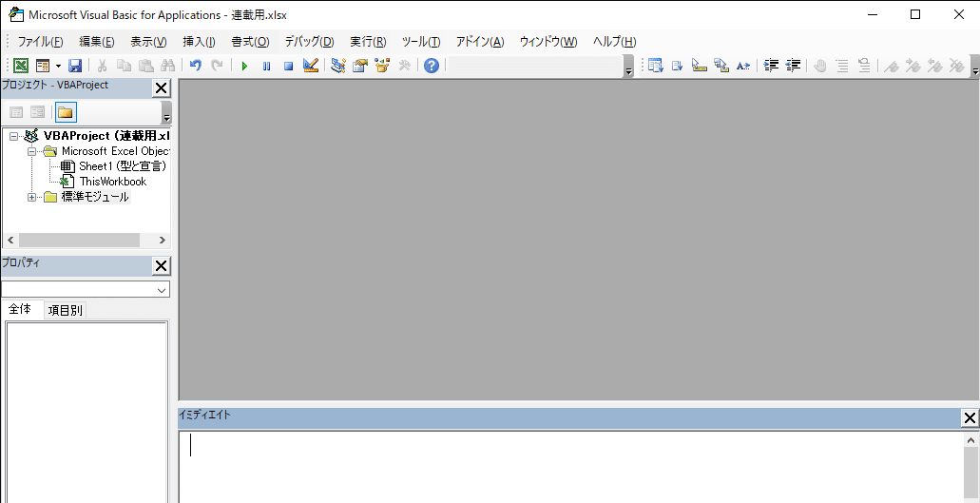Toggle Folders view in project pane
This screenshot has height=503, width=980.
pyautogui.click(x=66, y=112)
